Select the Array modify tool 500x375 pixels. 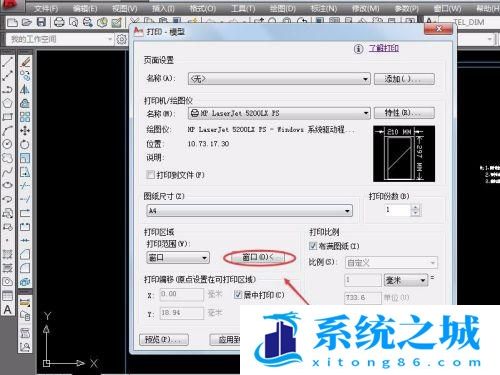tap(25, 117)
